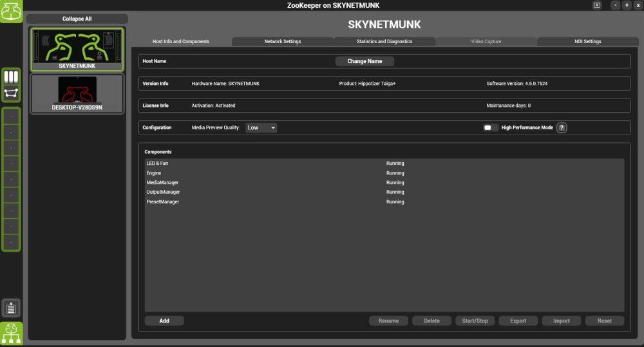
Task: Click the Start/Stop button
Action: [475, 321]
